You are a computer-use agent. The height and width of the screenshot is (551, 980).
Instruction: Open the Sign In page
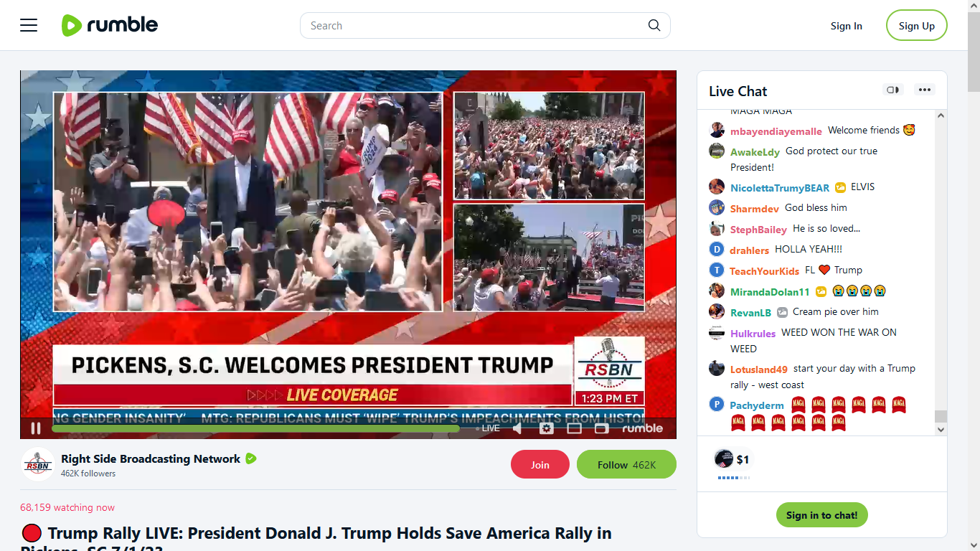coord(847,26)
